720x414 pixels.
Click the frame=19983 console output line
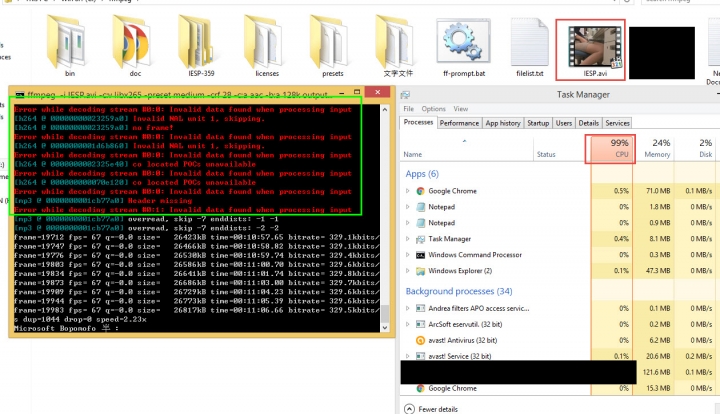point(197,310)
